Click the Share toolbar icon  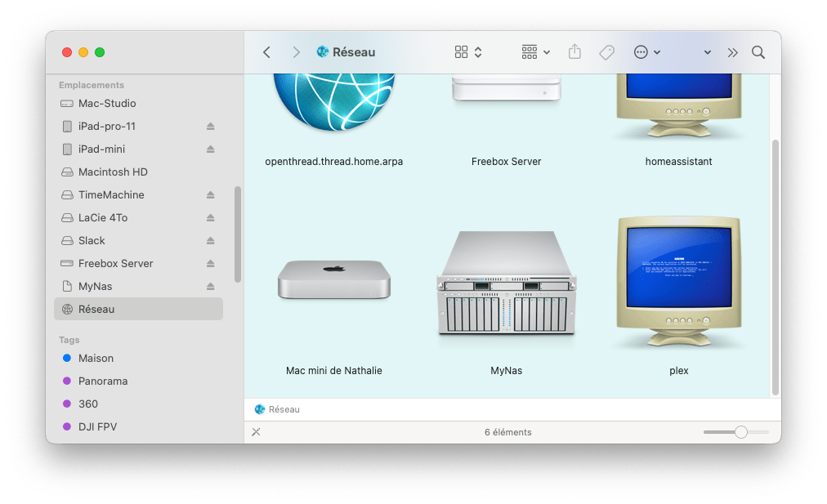coord(574,52)
